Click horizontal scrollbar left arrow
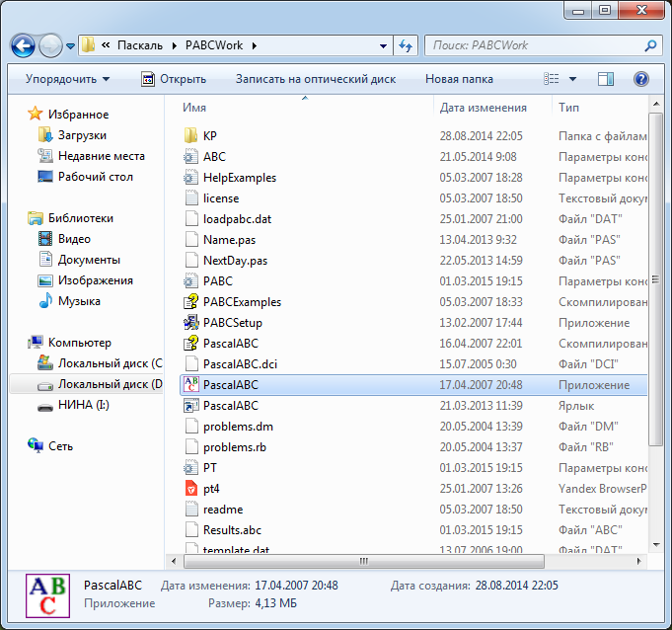This screenshot has width=672, height=630. coord(174,561)
